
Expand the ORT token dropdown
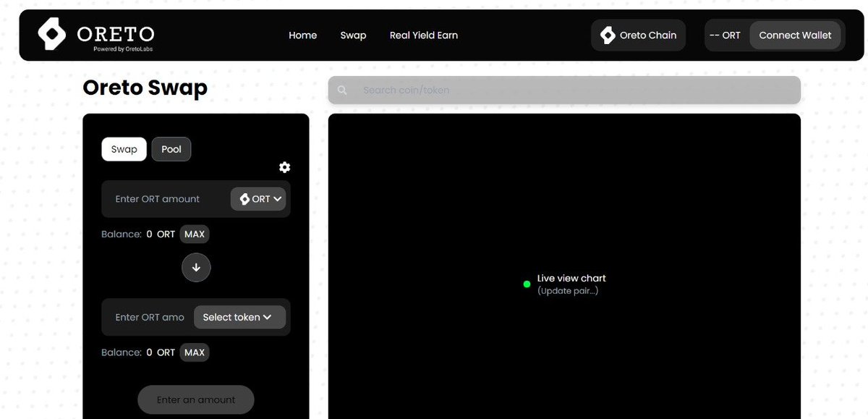[258, 199]
